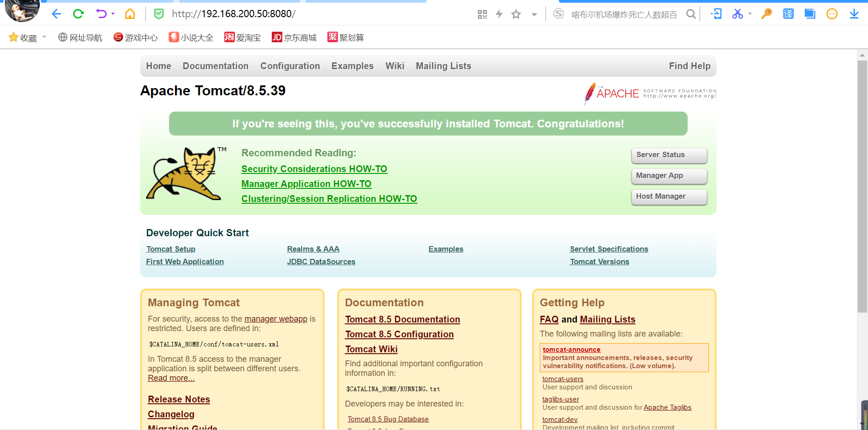The width and height of the screenshot is (868, 430).
Task: Open Clustering/Session Replication HOW-TO link
Action: point(329,199)
